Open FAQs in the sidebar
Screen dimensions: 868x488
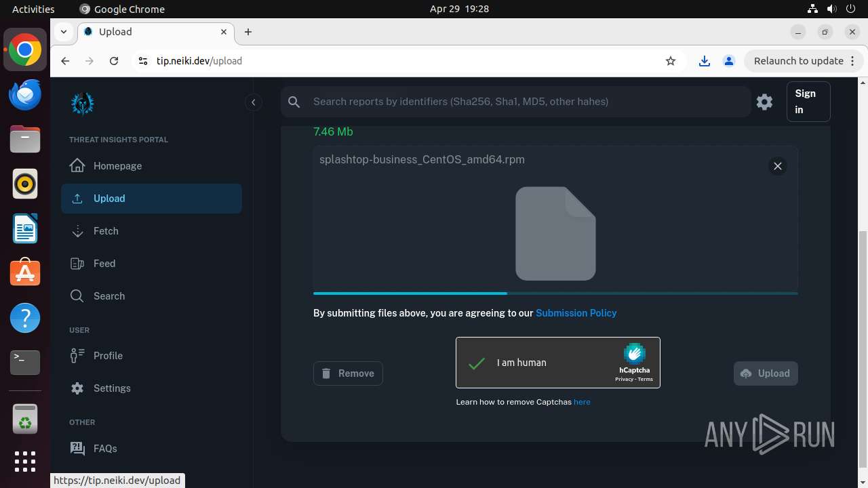151,449
